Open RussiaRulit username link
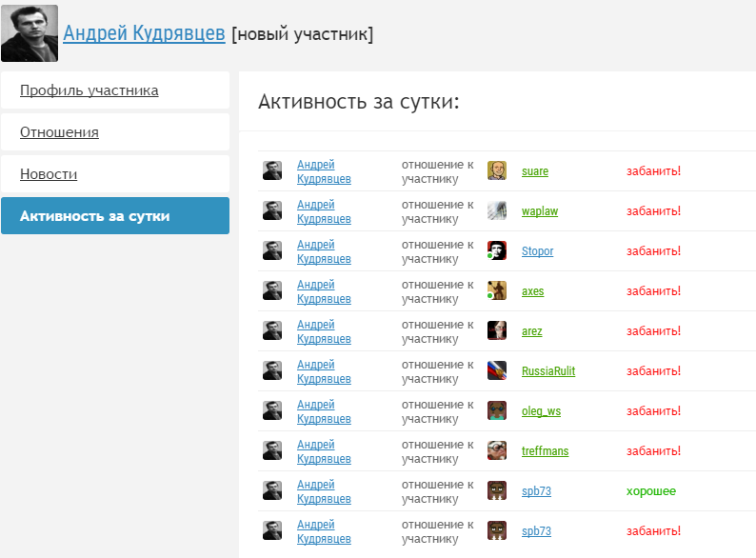Screen dimensions: 756x558 coord(548,371)
